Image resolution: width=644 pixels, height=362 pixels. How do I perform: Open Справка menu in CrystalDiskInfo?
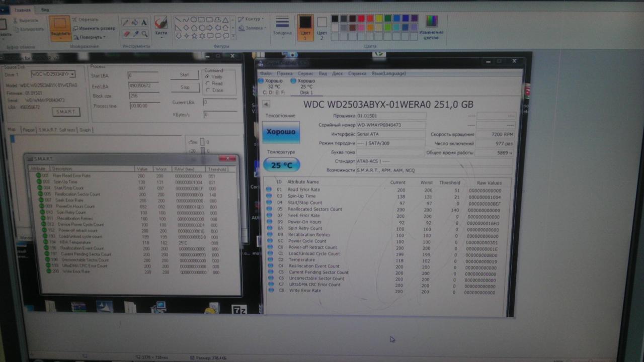[x=357, y=73]
